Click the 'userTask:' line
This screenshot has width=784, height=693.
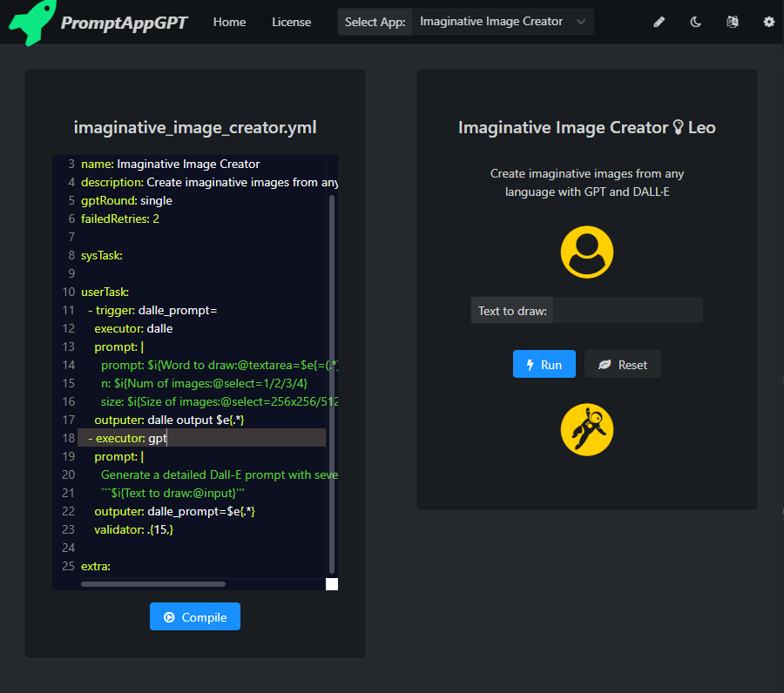(x=105, y=292)
